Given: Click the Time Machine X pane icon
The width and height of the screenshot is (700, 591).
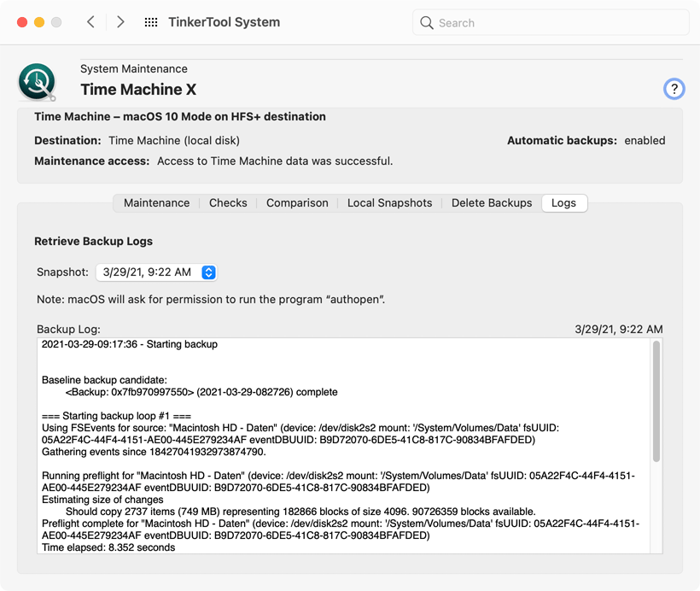Looking at the screenshot, I should click(37, 82).
